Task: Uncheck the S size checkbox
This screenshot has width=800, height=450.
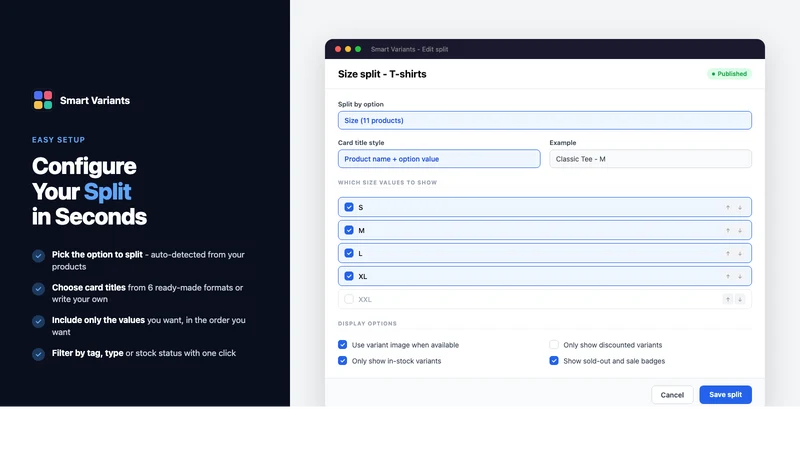Action: [349, 207]
